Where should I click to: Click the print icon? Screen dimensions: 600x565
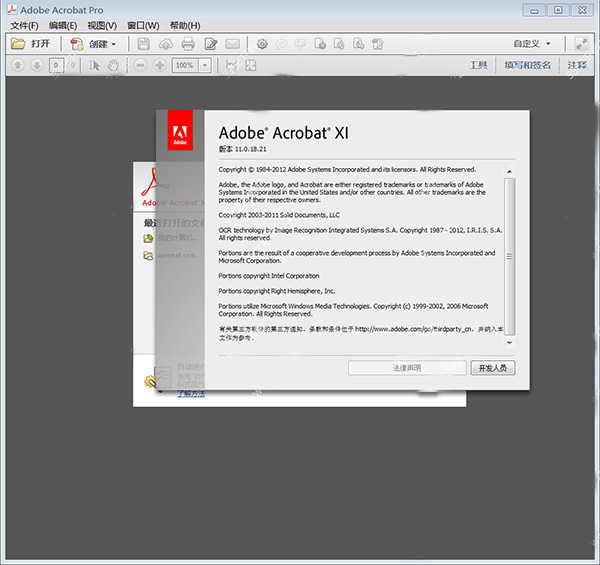point(188,44)
